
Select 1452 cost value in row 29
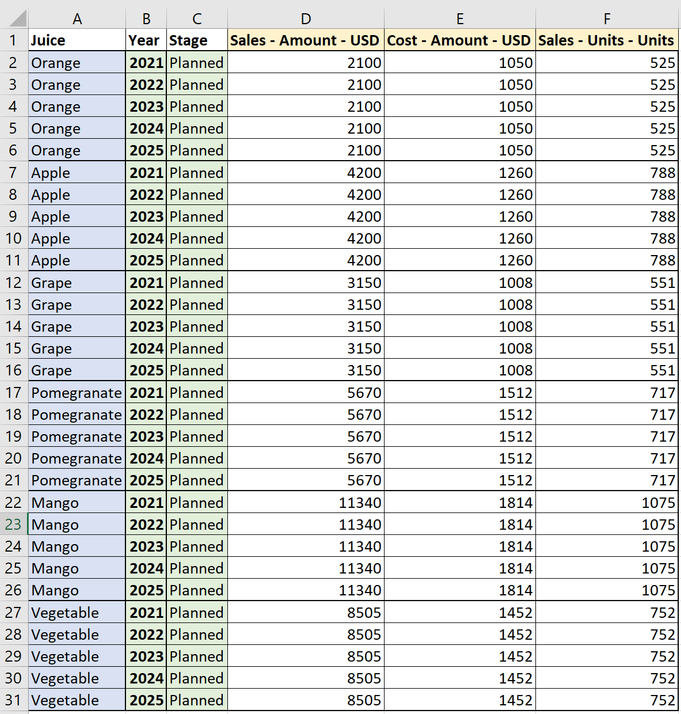[460, 656]
